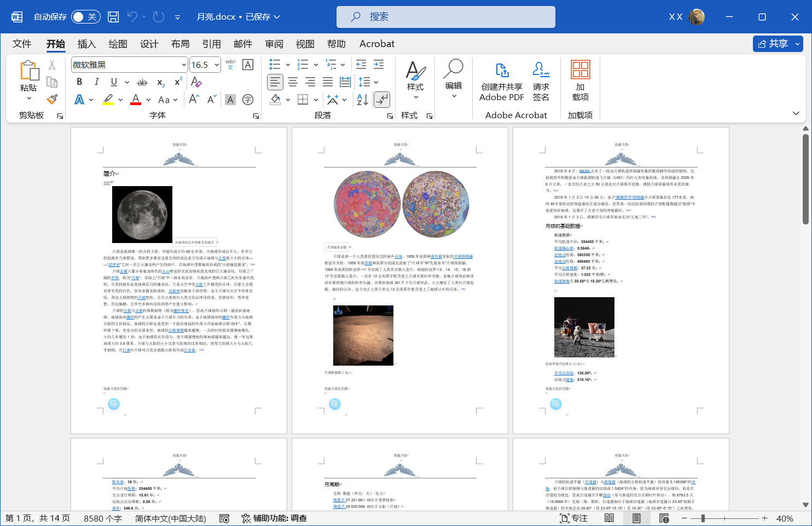Switch to the Review tab
The image size is (812, 526).
pyautogui.click(x=274, y=44)
